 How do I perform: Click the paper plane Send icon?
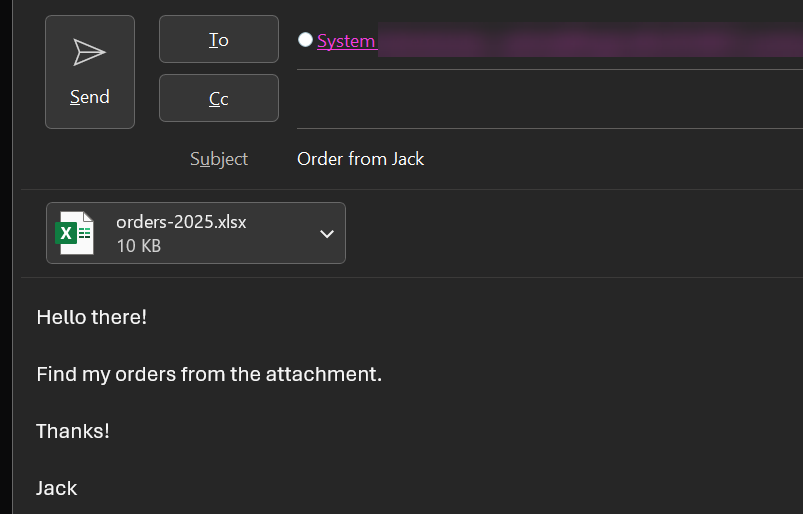pyautogui.click(x=90, y=52)
